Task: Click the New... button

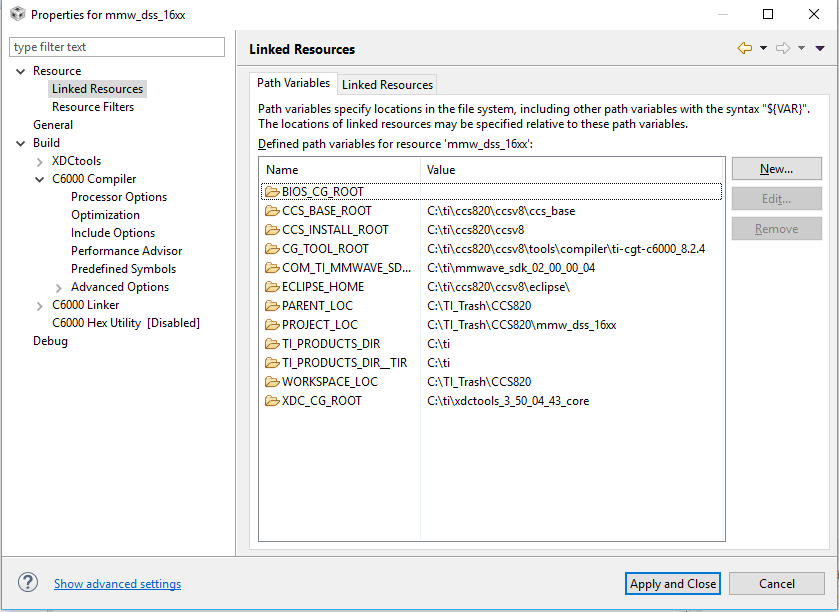Action: [776, 169]
